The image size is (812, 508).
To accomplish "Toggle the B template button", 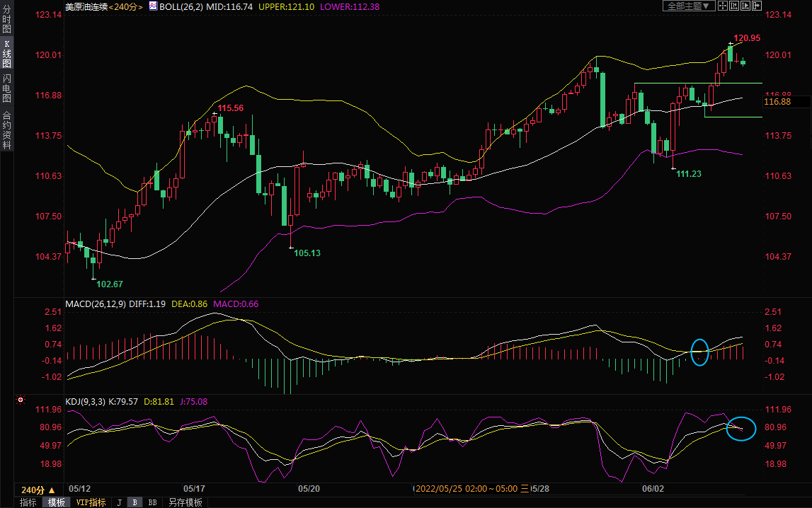I will (135, 502).
